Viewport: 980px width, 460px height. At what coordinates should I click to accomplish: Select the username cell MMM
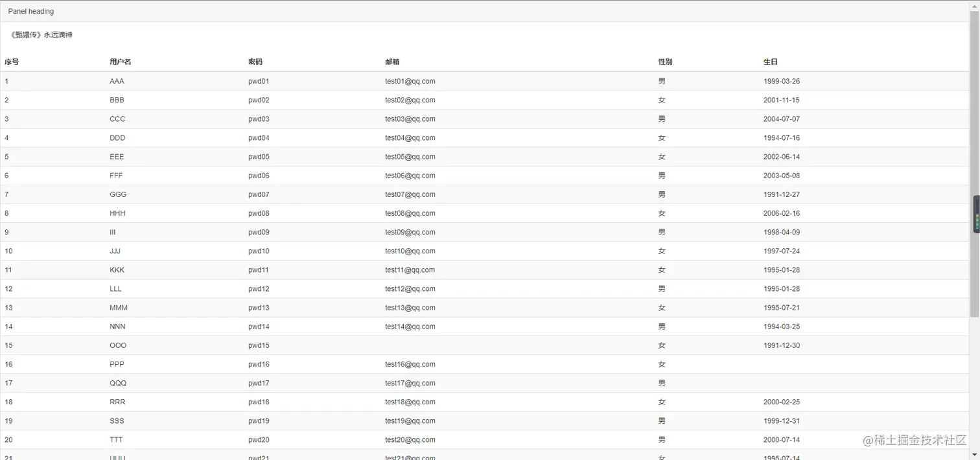click(119, 308)
